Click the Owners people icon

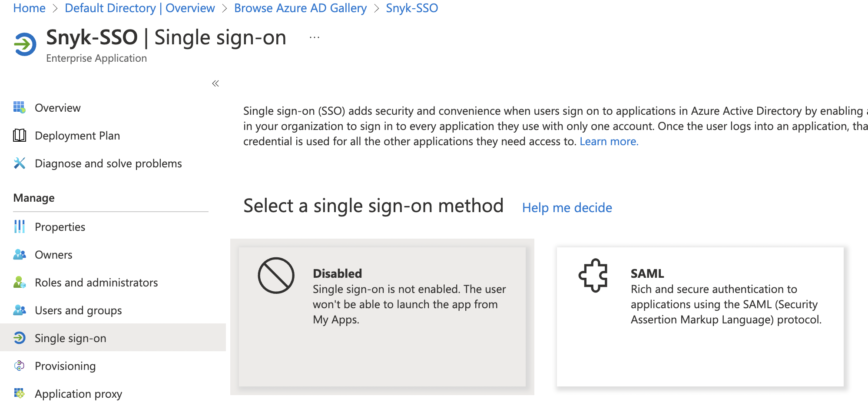point(19,254)
